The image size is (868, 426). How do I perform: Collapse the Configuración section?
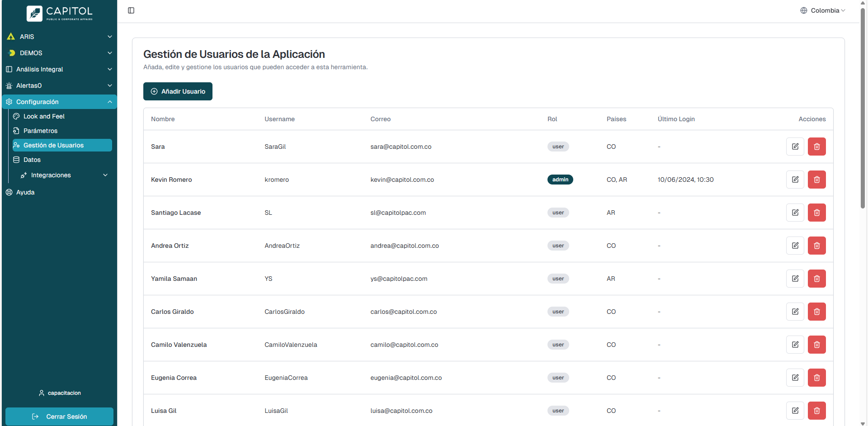click(x=59, y=102)
